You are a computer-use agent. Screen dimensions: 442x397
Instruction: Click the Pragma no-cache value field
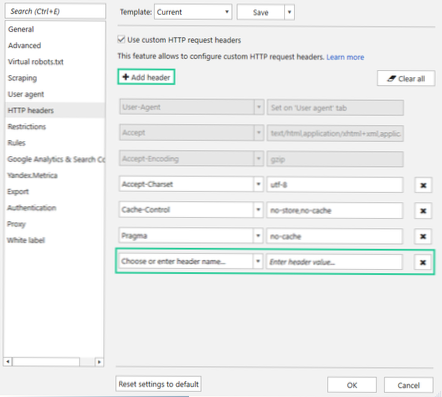click(335, 236)
